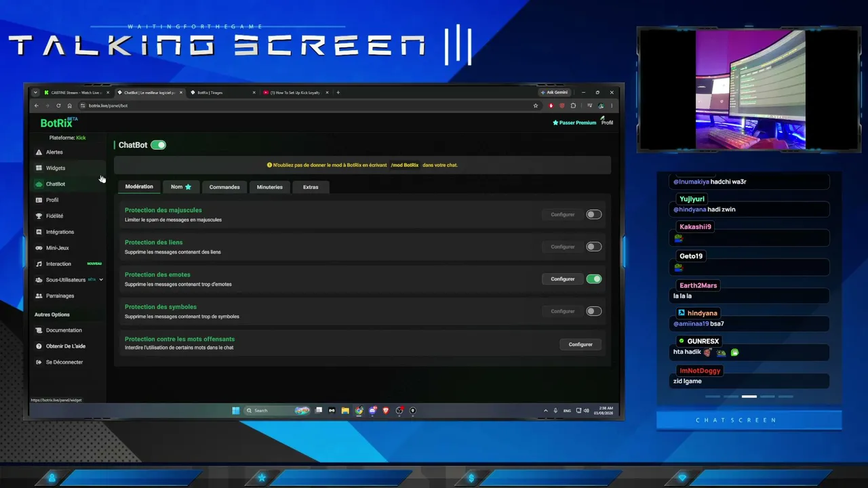Open the Minuteries tab
The height and width of the screenshot is (488, 868).
pyautogui.click(x=269, y=187)
